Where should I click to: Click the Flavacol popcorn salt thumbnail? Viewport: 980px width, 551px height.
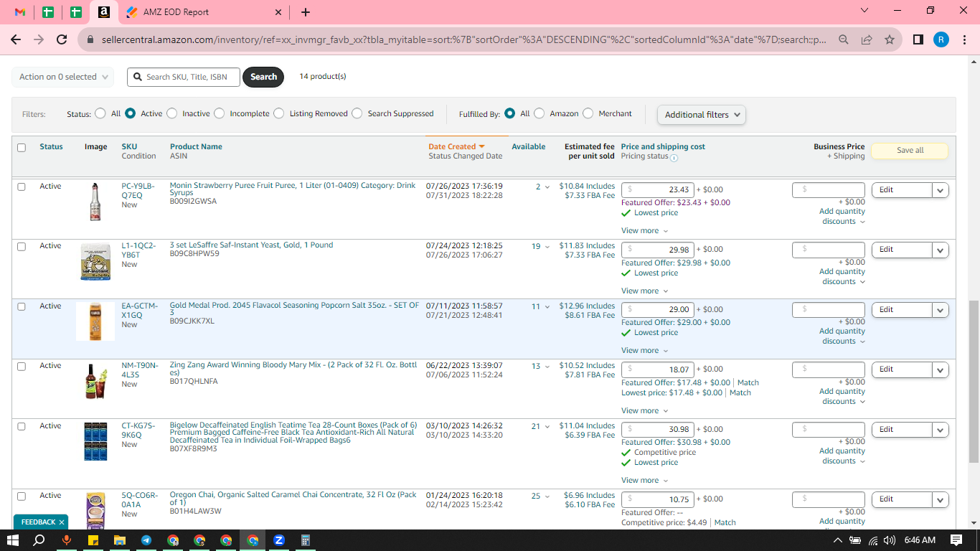click(95, 321)
